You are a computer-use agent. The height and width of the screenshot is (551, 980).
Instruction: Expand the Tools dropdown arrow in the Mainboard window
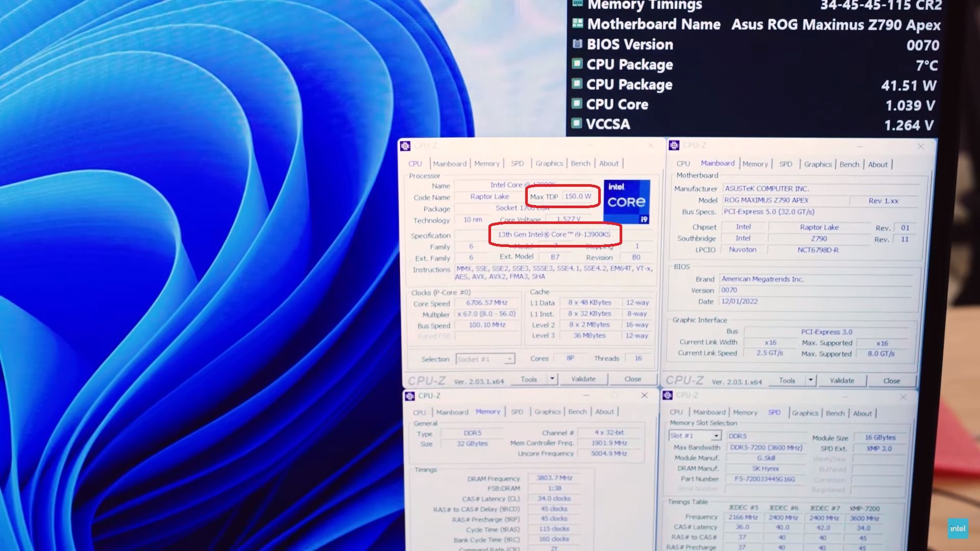tap(811, 381)
